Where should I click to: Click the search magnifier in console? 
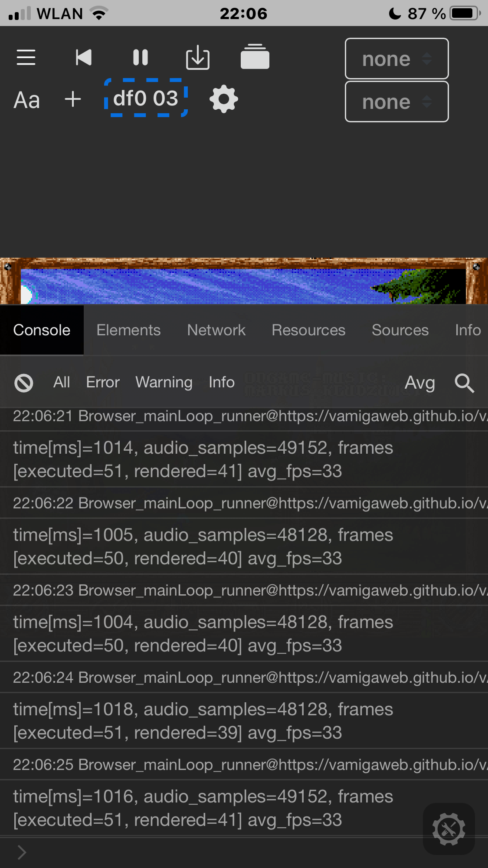point(464,383)
